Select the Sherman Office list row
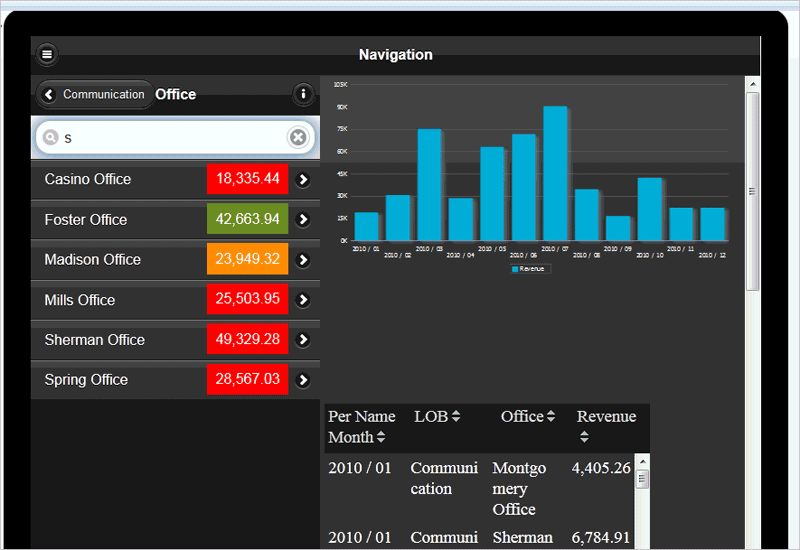Image resolution: width=800 pixels, height=550 pixels. coord(176,339)
